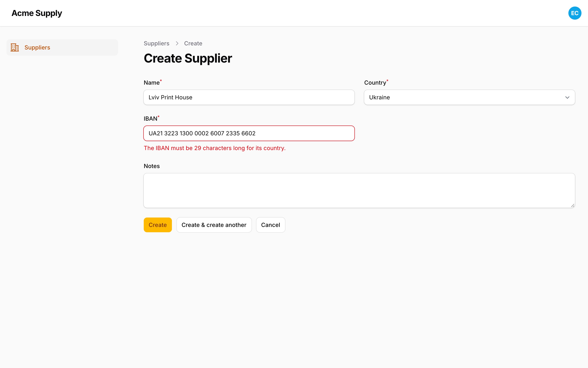The height and width of the screenshot is (368, 588).
Task: Click the IBAN 29 characters error message
Action: [215, 148]
